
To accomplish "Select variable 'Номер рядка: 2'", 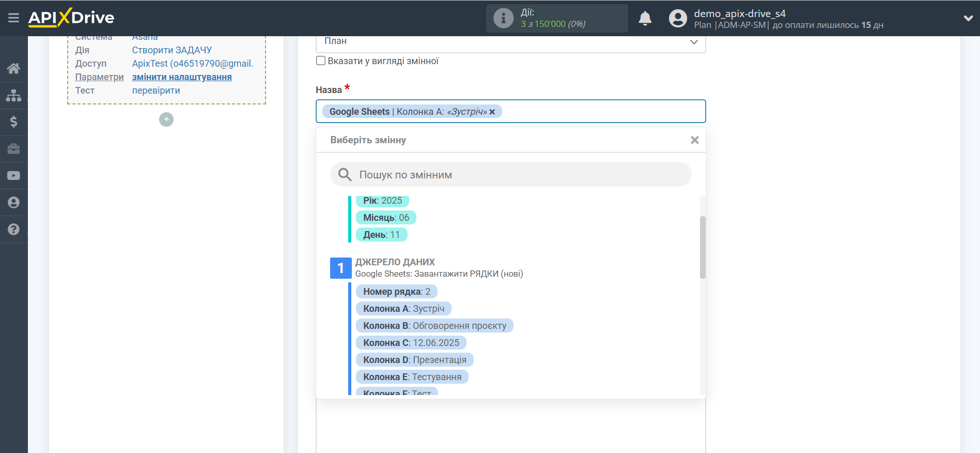I will (397, 292).
